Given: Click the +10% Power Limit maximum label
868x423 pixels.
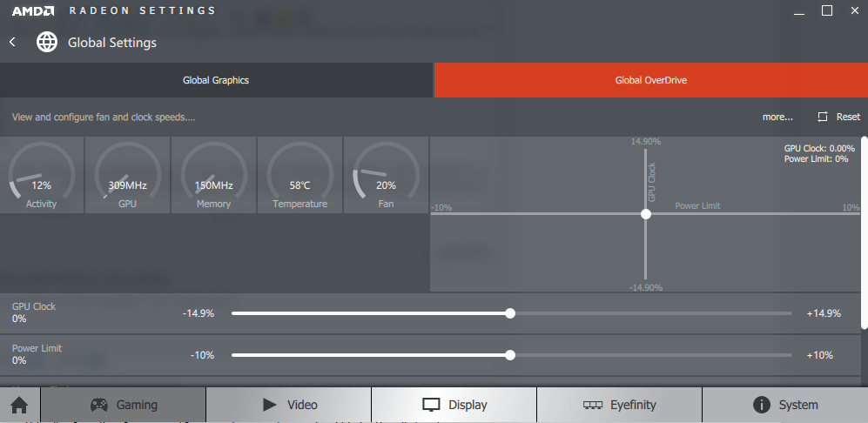Looking at the screenshot, I should click(820, 355).
